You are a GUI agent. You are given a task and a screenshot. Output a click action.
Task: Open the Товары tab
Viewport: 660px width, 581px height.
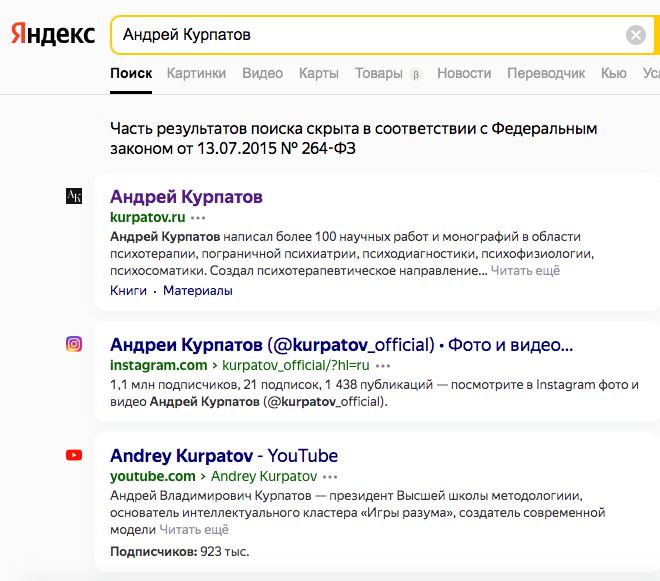[379, 73]
